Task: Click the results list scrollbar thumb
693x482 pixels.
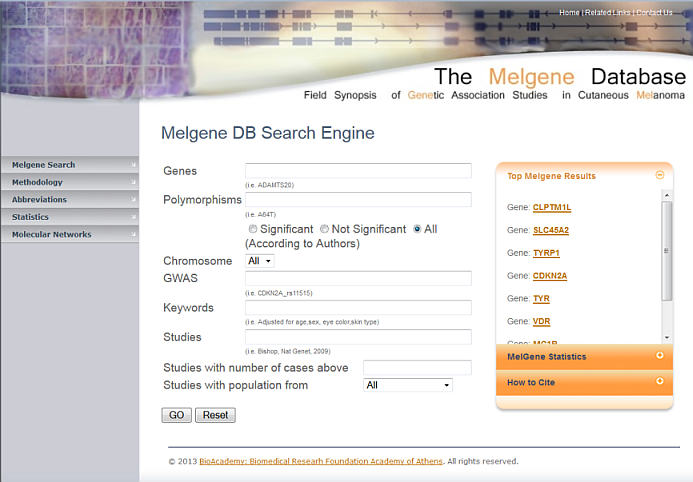Action: tap(666, 251)
